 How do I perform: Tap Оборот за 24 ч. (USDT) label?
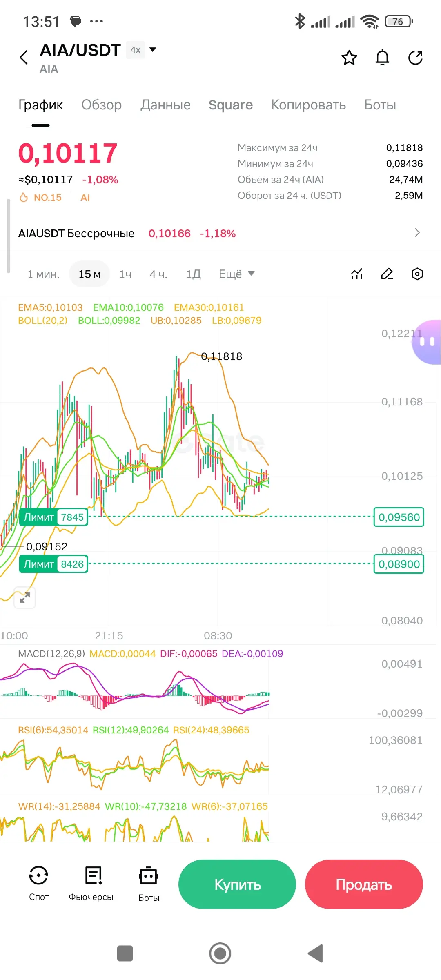pos(290,196)
